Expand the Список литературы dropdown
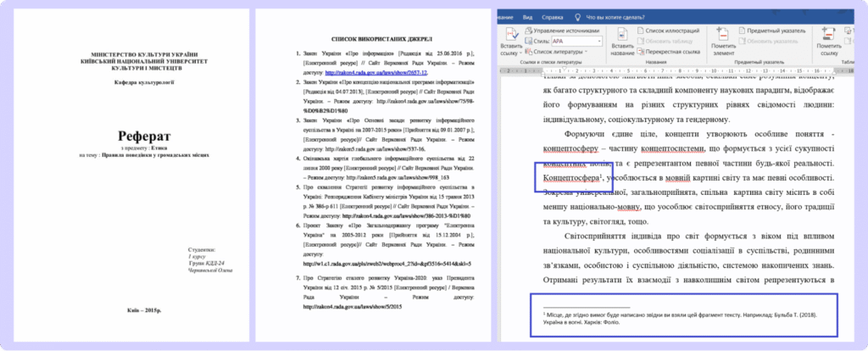The image size is (868, 351). pos(556,52)
